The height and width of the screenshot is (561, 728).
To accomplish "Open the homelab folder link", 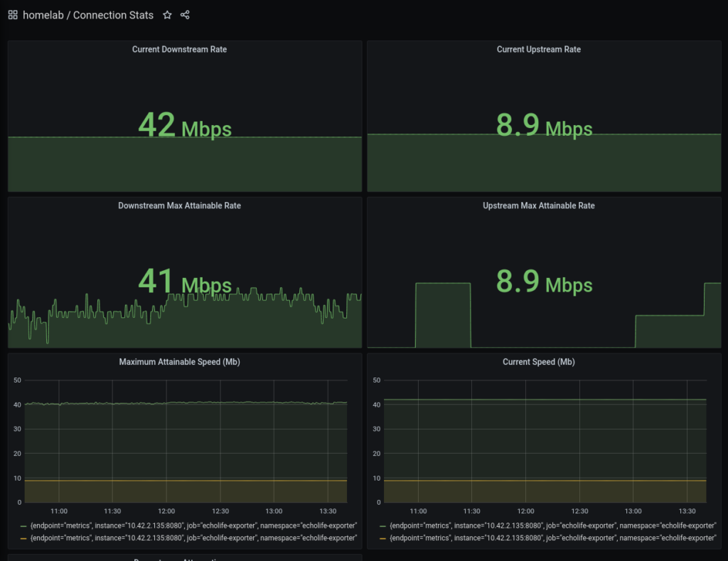I will [43, 15].
